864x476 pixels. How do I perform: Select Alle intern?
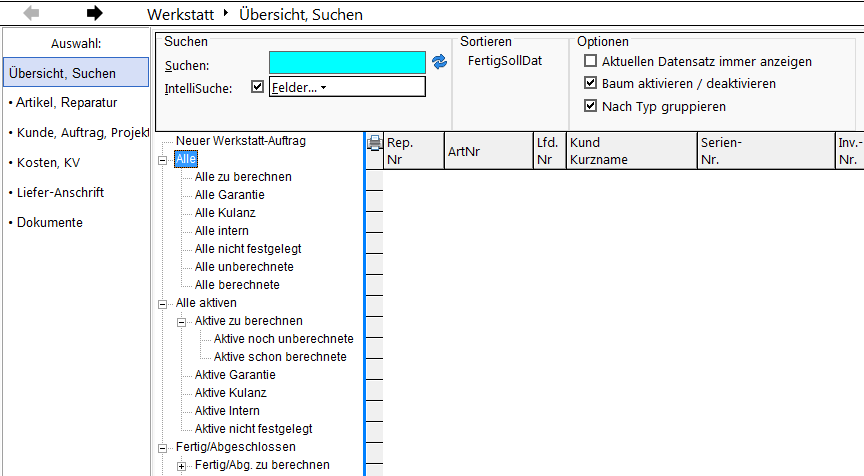pos(222,231)
